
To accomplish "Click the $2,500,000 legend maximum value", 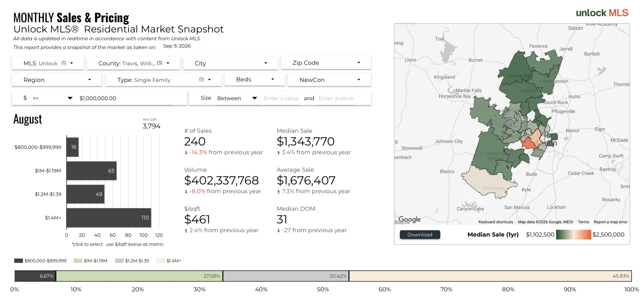I will [608, 235].
